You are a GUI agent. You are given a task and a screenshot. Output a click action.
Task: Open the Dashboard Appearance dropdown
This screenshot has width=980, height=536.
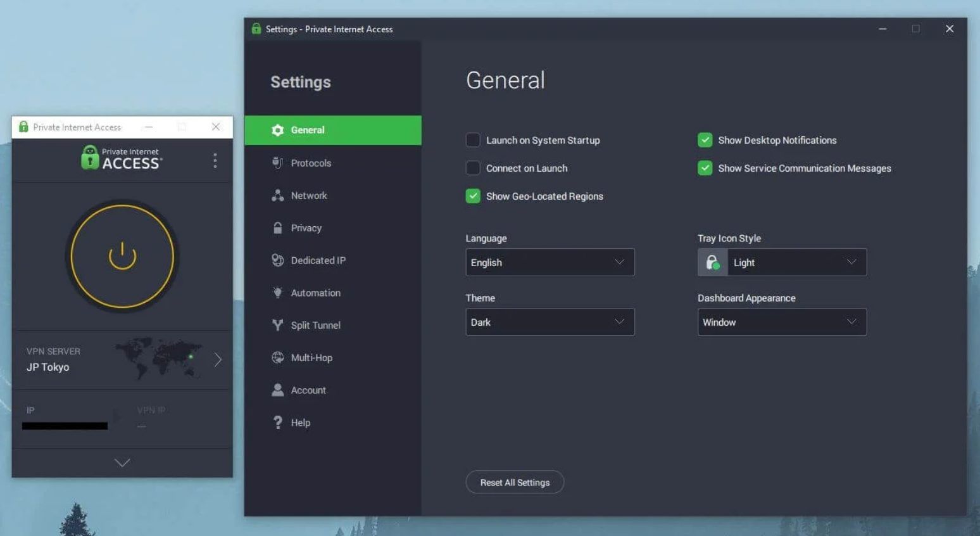(x=782, y=322)
